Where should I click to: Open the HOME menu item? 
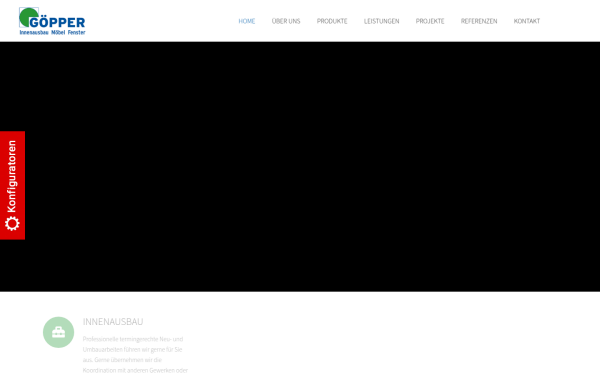coord(247,21)
